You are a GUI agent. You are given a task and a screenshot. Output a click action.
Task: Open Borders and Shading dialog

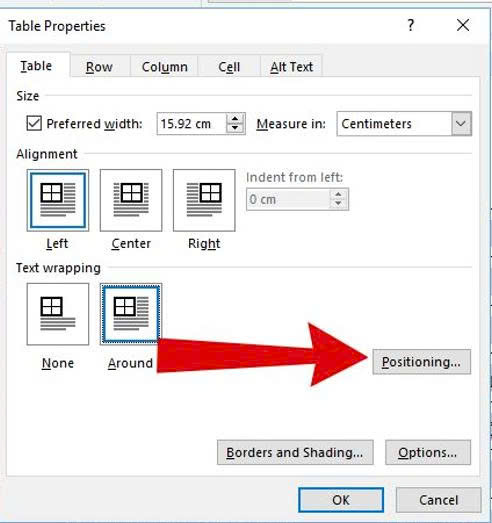point(295,453)
